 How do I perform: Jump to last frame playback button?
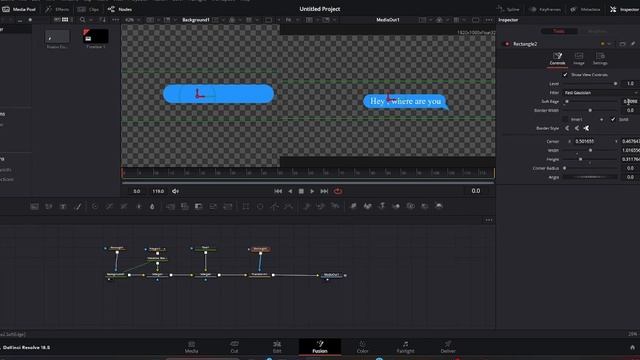point(324,191)
